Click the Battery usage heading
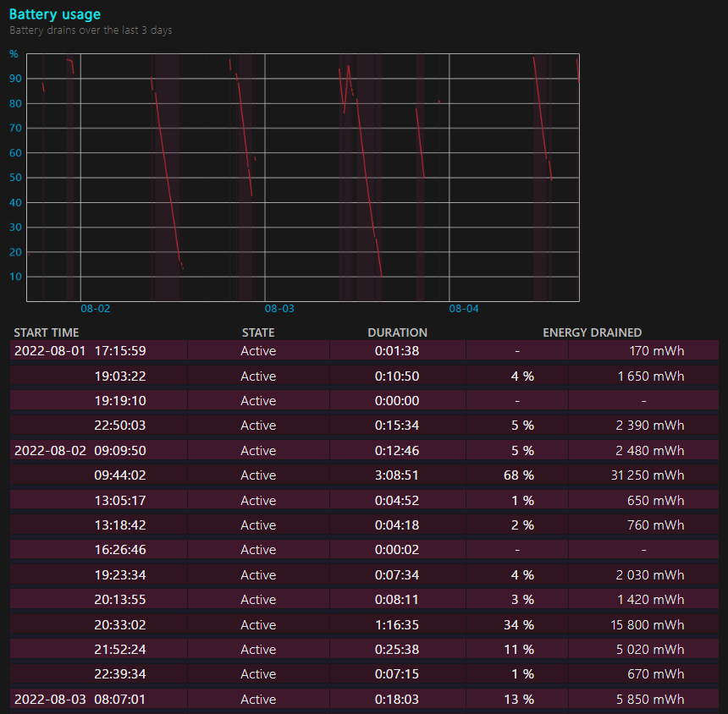Image resolution: width=728 pixels, height=714 pixels. coord(54,14)
